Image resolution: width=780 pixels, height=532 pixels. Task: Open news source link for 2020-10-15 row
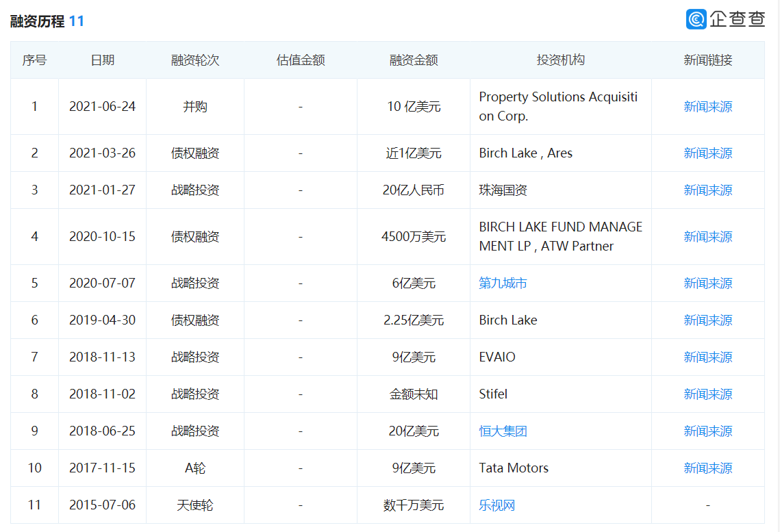707,237
